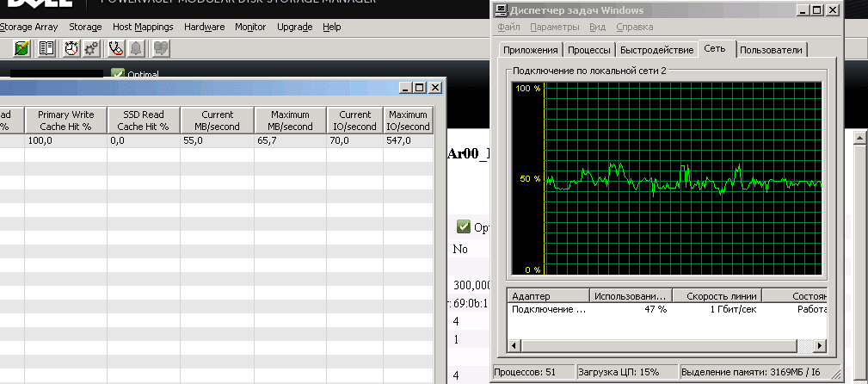Click the gears configuration toolbar icon

90,48
